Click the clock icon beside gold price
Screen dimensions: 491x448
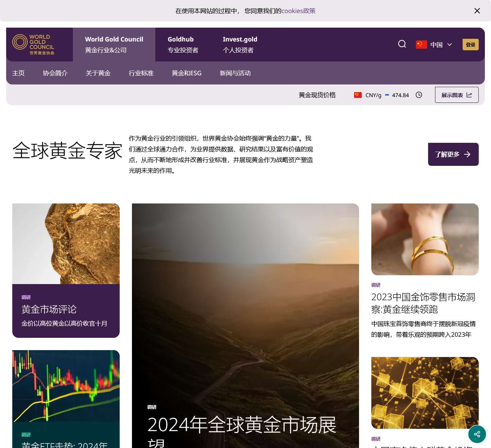coord(419,95)
